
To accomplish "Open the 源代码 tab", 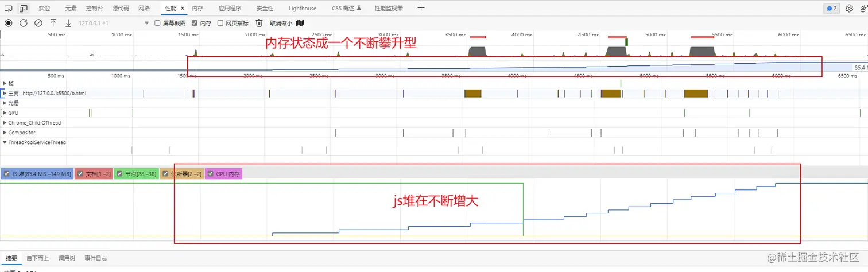I will (121, 9).
